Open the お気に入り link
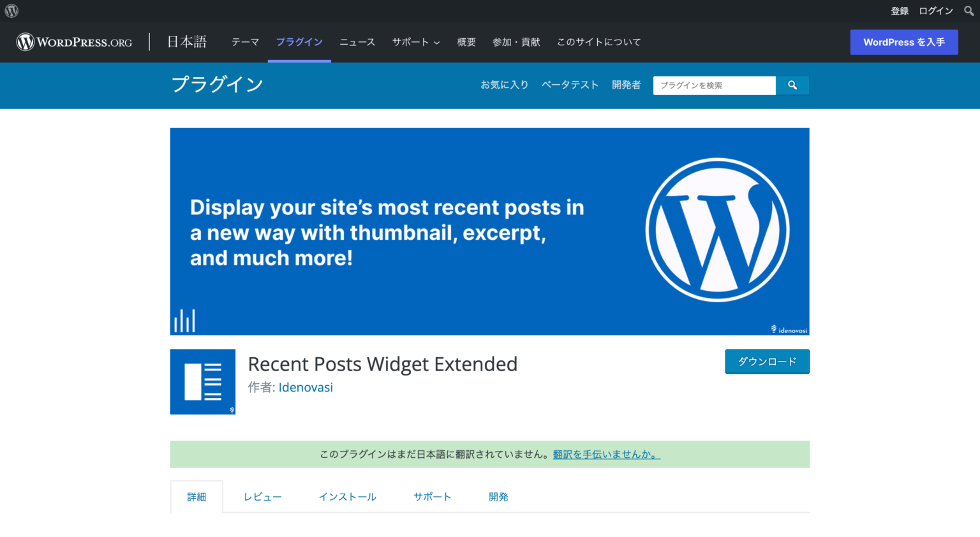 coord(505,84)
